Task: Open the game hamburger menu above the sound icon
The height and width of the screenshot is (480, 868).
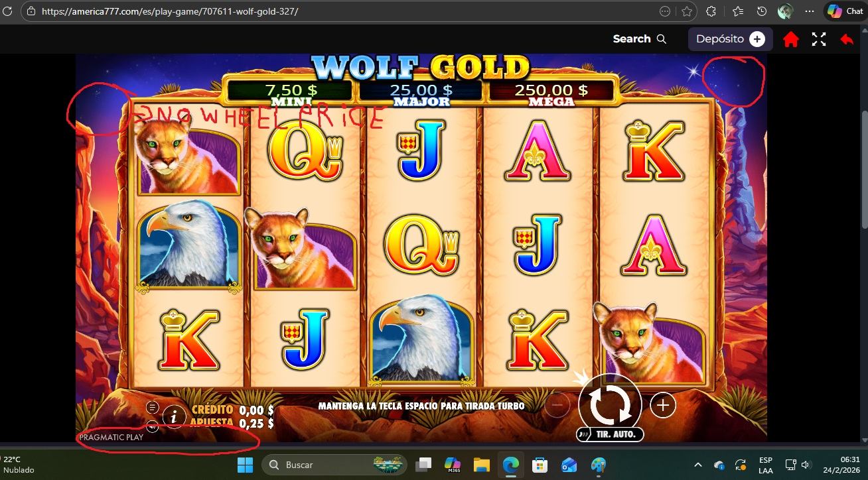Action: pos(152,407)
